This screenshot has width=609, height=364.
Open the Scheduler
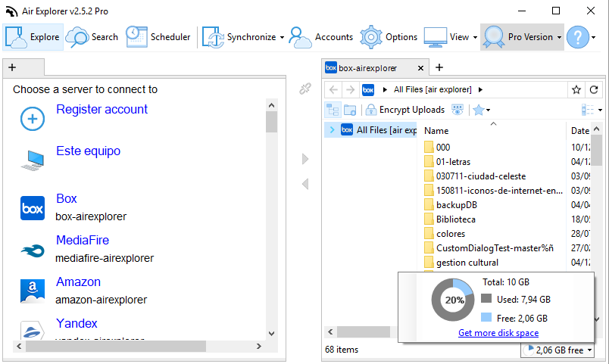[158, 37]
